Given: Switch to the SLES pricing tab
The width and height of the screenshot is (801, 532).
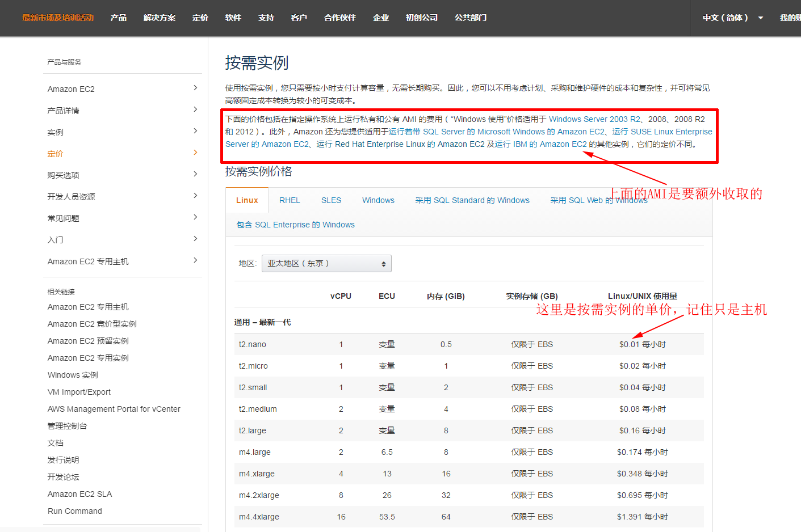Looking at the screenshot, I should (x=331, y=200).
